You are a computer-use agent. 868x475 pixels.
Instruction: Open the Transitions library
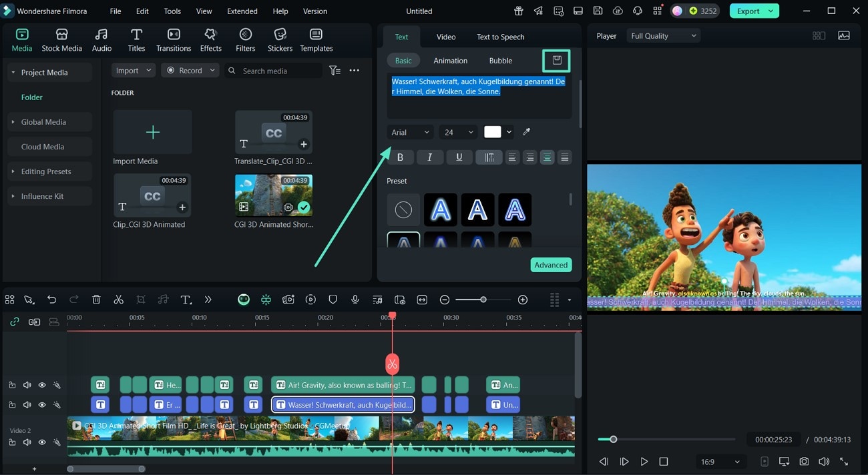(x=174, y=40)
